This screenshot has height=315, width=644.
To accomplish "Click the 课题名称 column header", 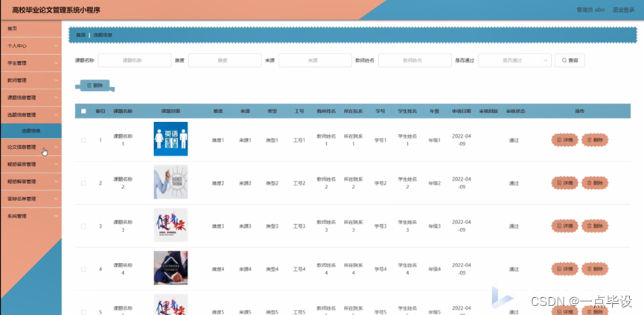I will point(123,111).
